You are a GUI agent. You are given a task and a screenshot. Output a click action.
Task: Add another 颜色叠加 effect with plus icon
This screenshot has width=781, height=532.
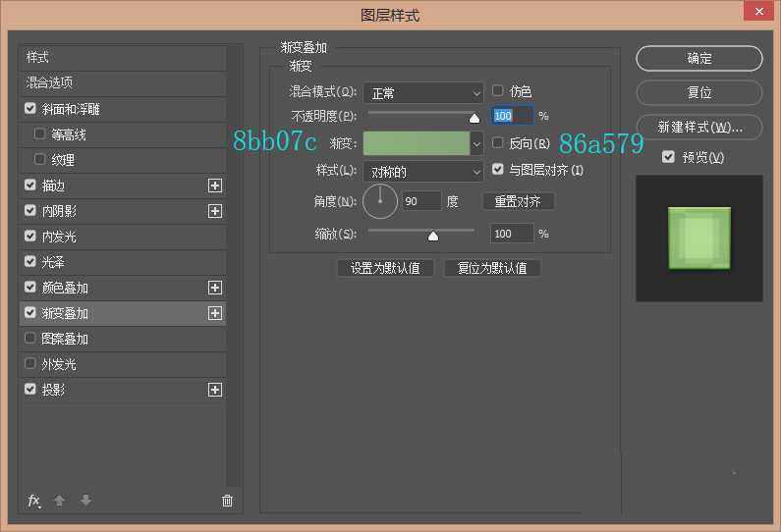point(215,288)
